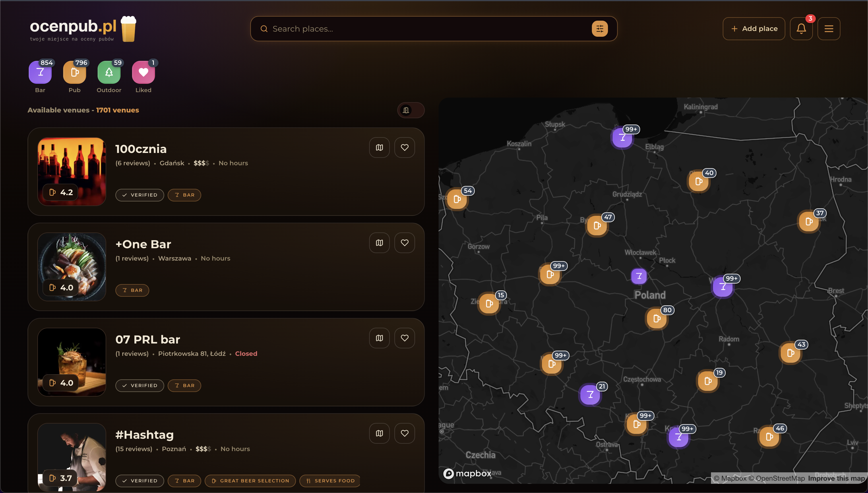Screen dimensions: 868x493
Task: Show 100cznia on the map
Action: click(379, 147)
